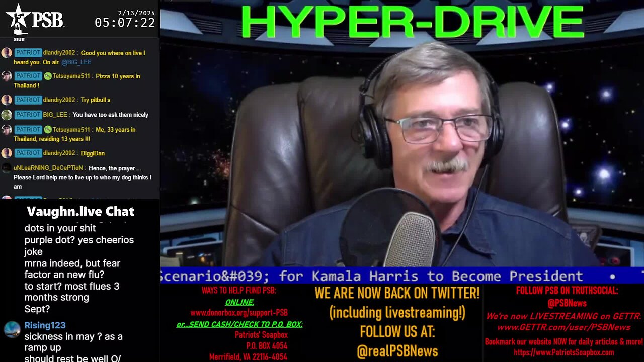Image resolution: width=644 pixels, height=362 pixels.
Task: Click Tetsuyama511's avatar beside 'Me, 33 years' message
Action: [x=7, y=129]
